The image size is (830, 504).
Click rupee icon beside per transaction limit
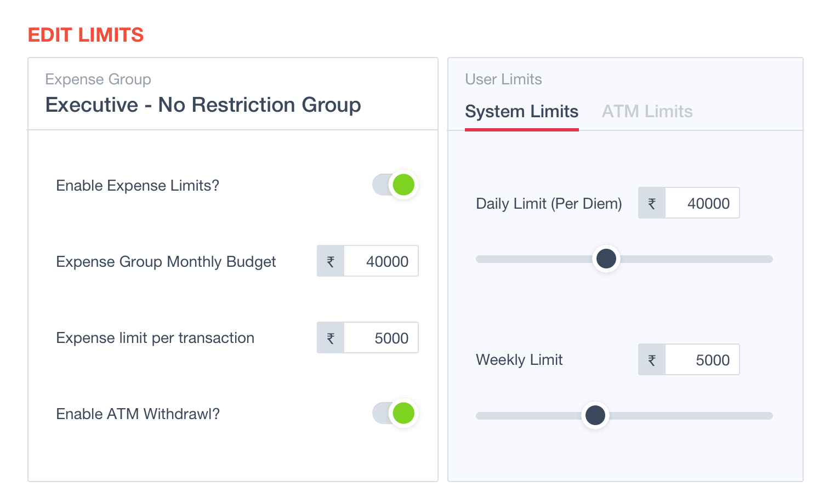tap(331, 338)
